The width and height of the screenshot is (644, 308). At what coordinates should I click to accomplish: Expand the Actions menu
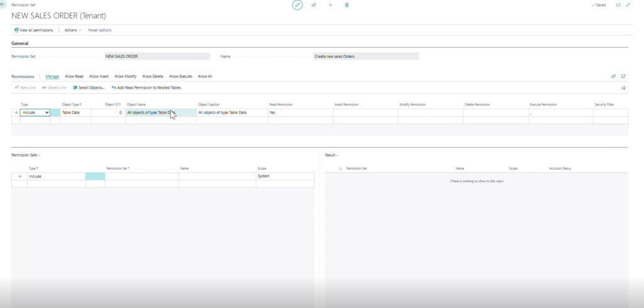point(73,30)
